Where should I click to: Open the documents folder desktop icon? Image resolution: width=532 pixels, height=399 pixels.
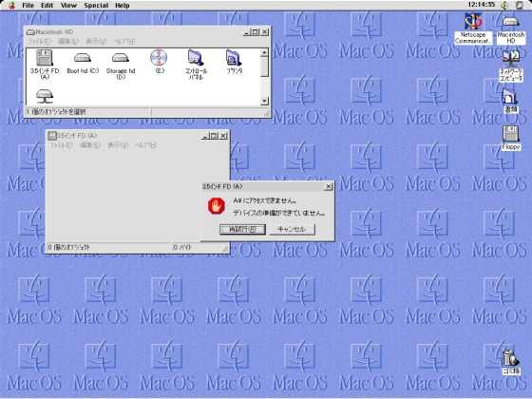(x=511, y=96)
